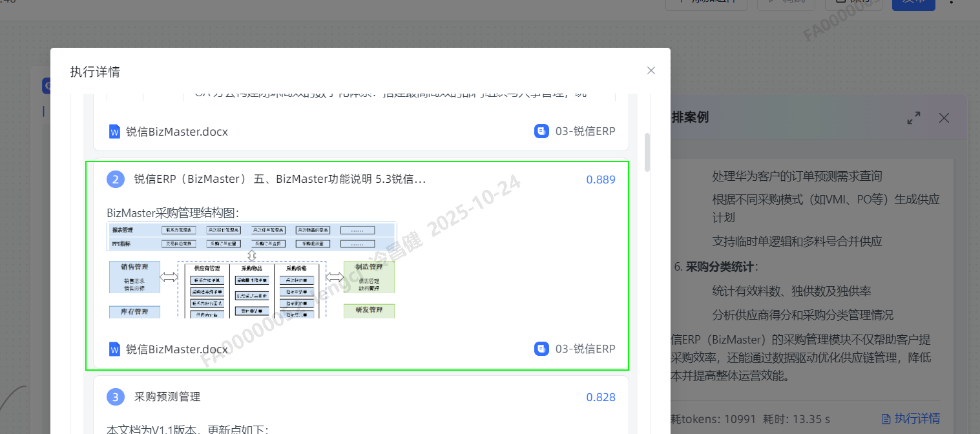Click the 0.889 similarity score

pyautogui.click(x=600, y=180)
